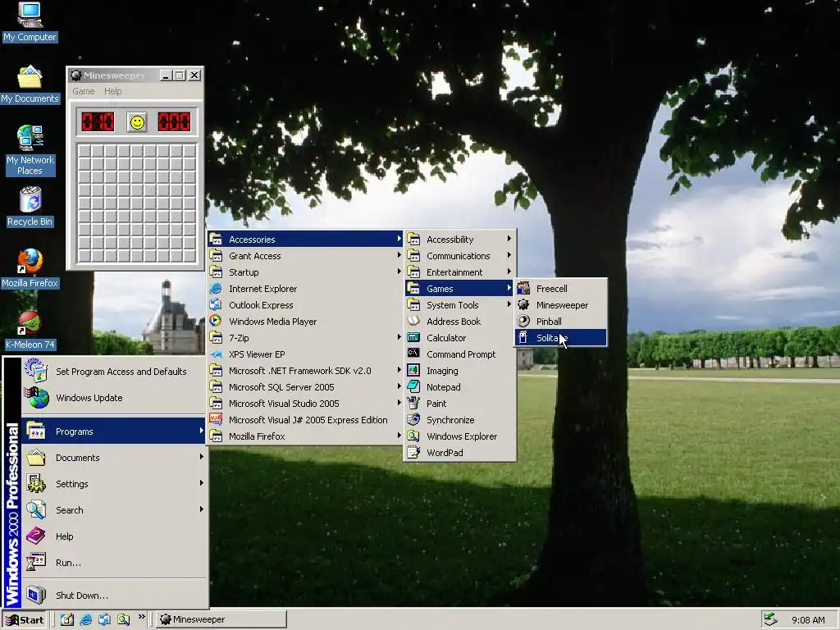The height and width of the screenshot is (630, 840).
Task: Select Pinball in Games submenu
Action: coord(560,322)
